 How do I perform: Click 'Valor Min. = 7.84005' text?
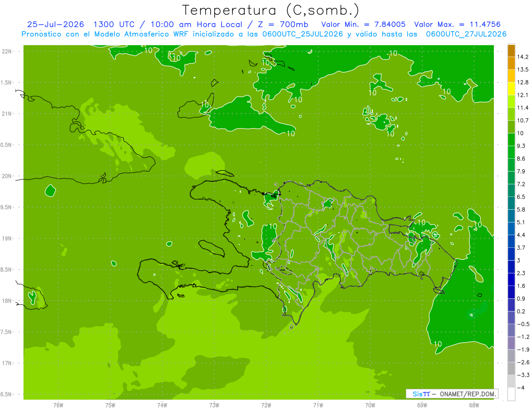[364, 24]
